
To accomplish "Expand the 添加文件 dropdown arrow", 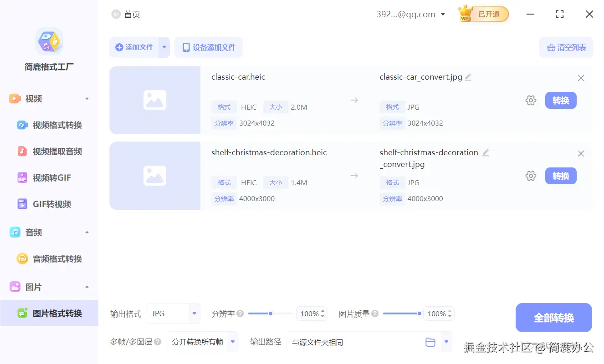I will pos(164,47).
